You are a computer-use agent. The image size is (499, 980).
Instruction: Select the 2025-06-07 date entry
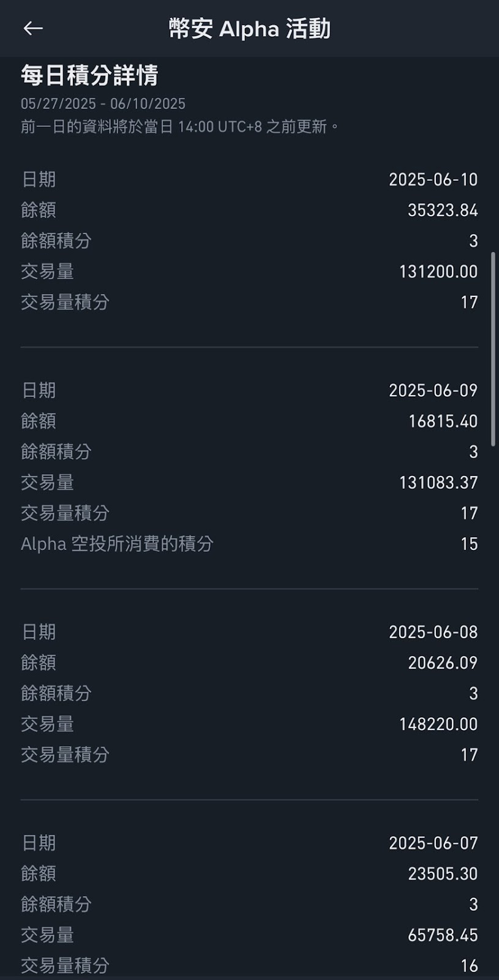coord(433,843)
